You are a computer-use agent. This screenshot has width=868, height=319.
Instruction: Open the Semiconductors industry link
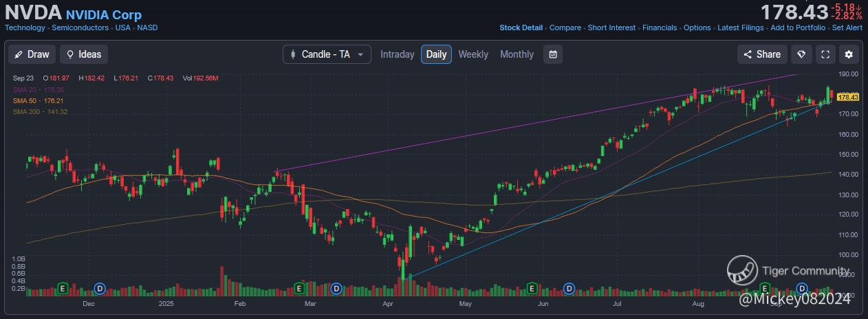pyautogui.click(x=80, y=27)
